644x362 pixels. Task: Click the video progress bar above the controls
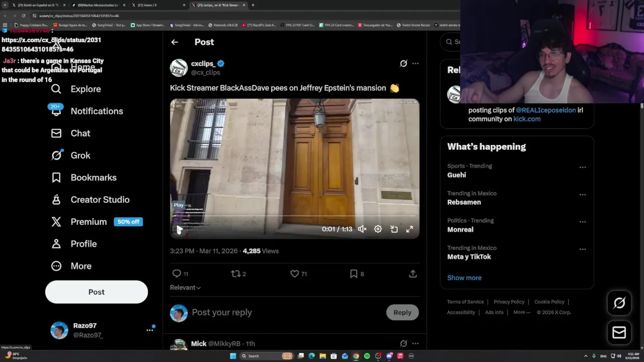tap(294, 217)
